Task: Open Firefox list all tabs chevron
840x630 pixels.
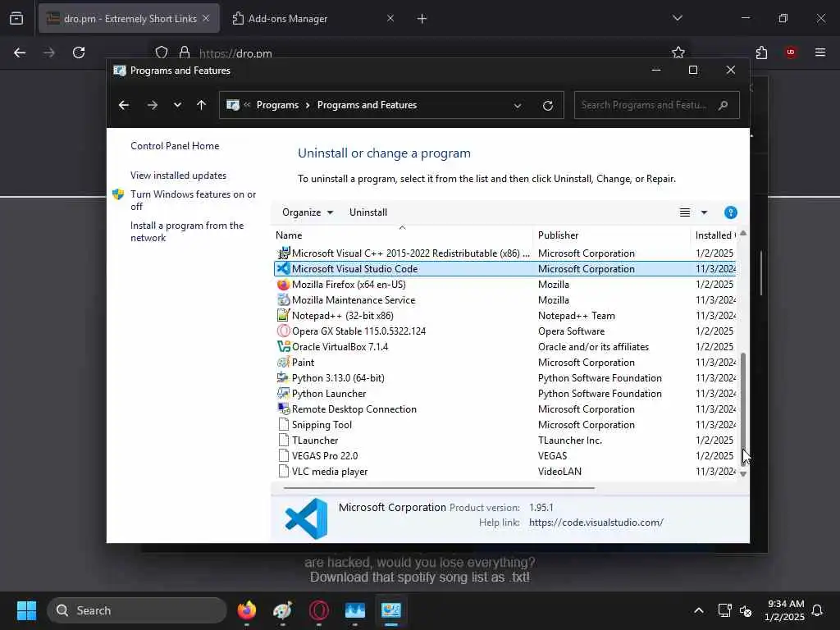Action: point(677,18)
